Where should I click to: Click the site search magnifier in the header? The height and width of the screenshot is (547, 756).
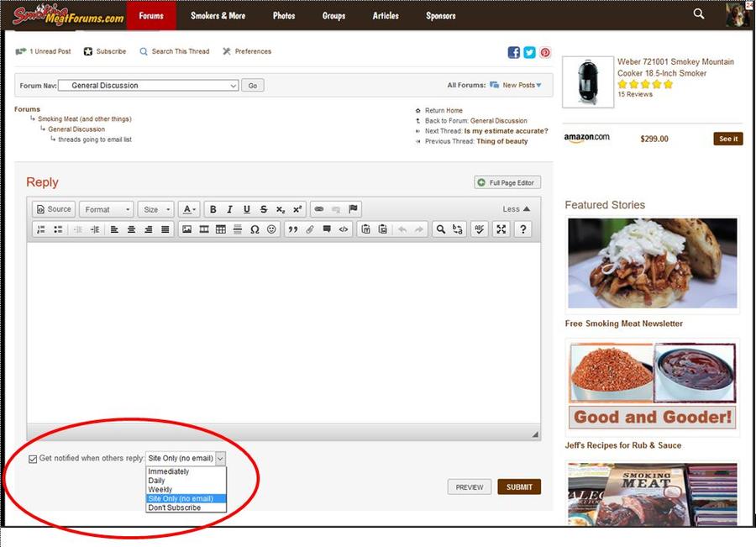(699, 14)
